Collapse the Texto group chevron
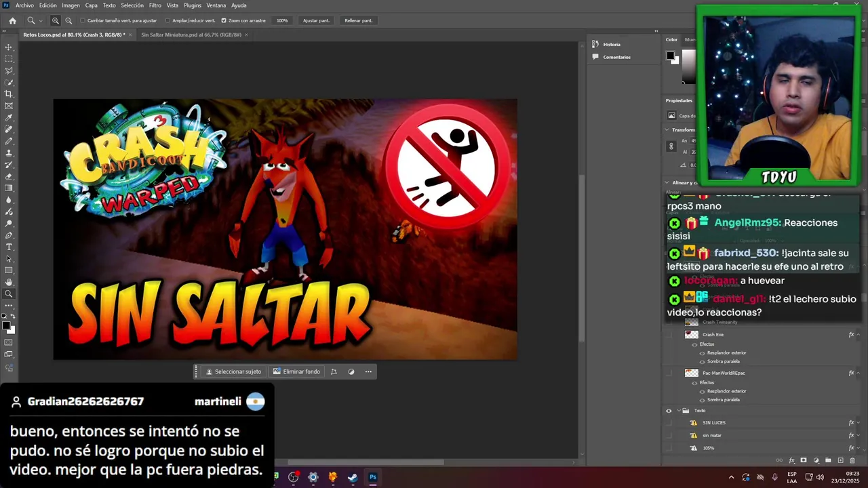The image size is (868, 488). point(679,411)
